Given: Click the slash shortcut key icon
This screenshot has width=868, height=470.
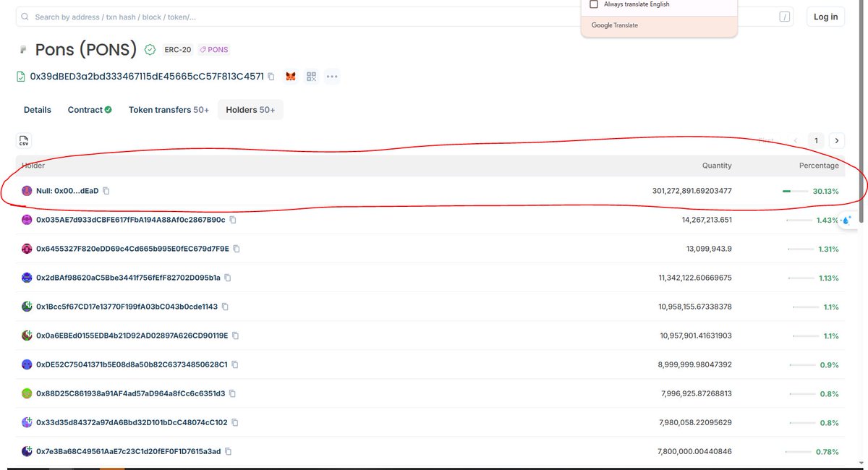Looking at the screenshot, I should pos(785,17).
